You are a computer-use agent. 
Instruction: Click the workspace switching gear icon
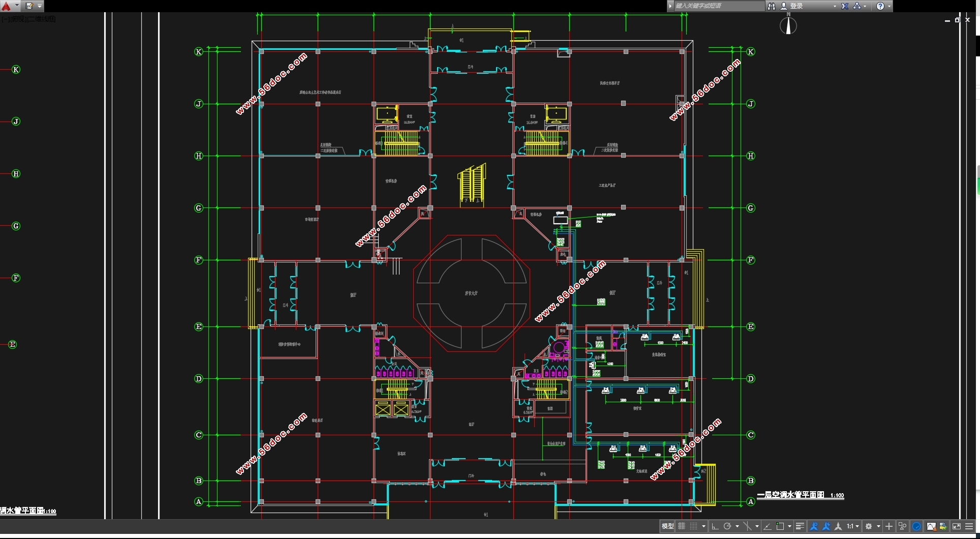point(869,526)
